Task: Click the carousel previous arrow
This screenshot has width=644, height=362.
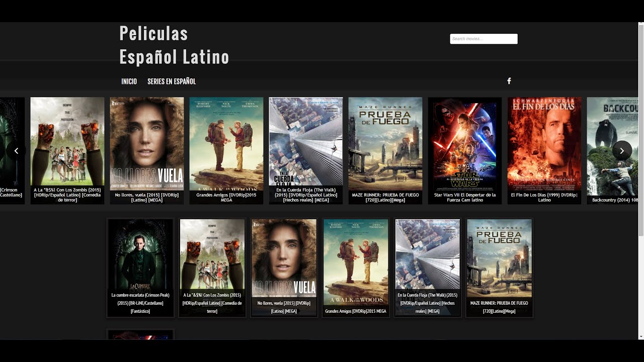Action: pyautogui.click(x=16, y=150)
